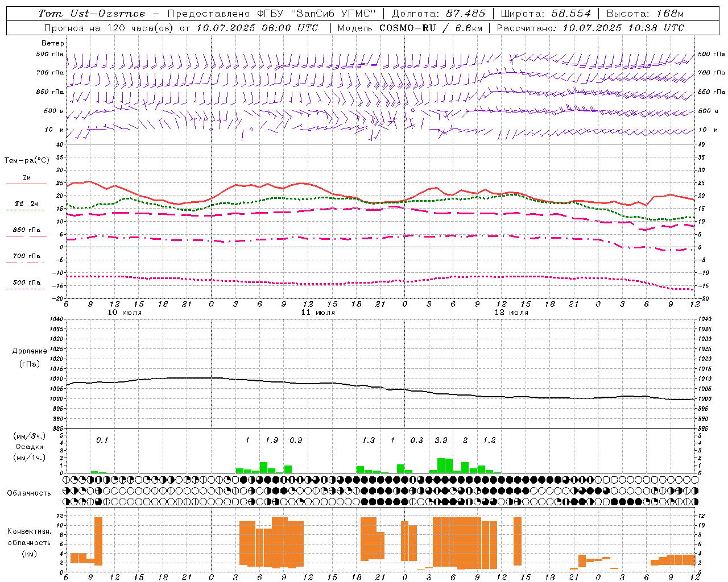Click the 'Ветер' wind panel label
The height and width of the screenshot is (582, 728).
tap(52, 43)
